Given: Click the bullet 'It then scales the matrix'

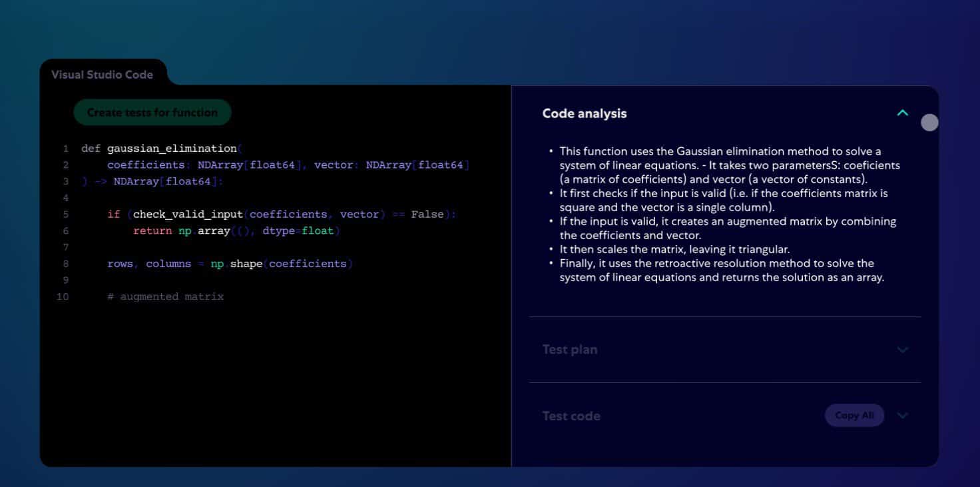Looking at the screenshot, I should tap(674, 249).
